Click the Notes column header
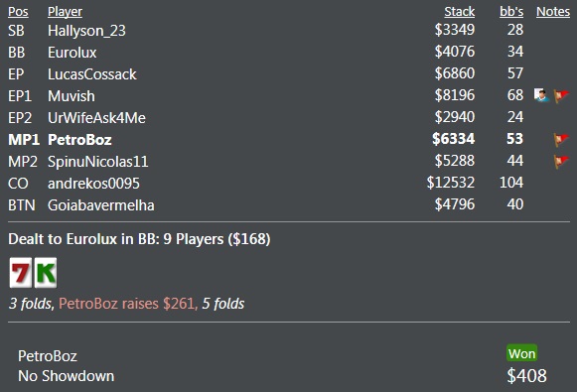Viewport: 577px width, 392px height. 553,11
